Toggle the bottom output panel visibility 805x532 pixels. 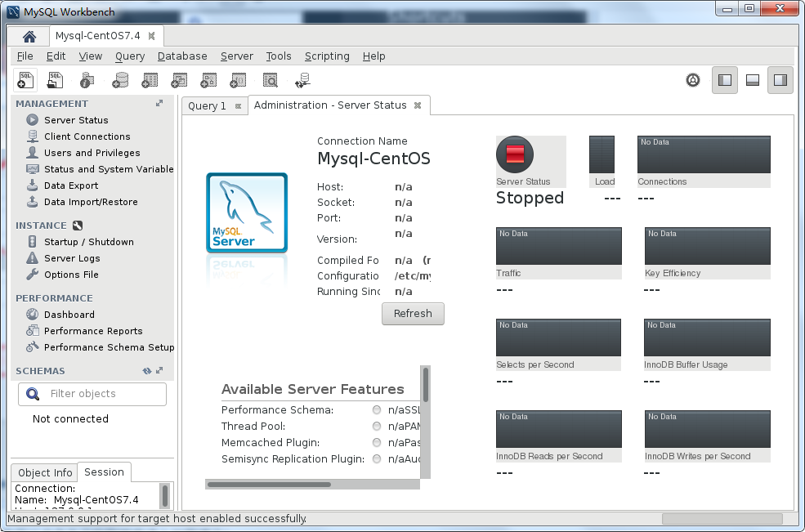click(x=753, y=80)
